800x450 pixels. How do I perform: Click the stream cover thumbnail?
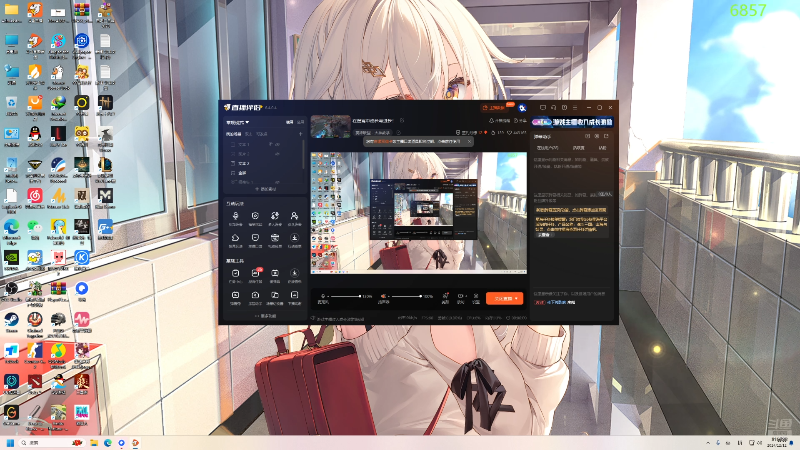pyautogui.click(x=331, y=127)
